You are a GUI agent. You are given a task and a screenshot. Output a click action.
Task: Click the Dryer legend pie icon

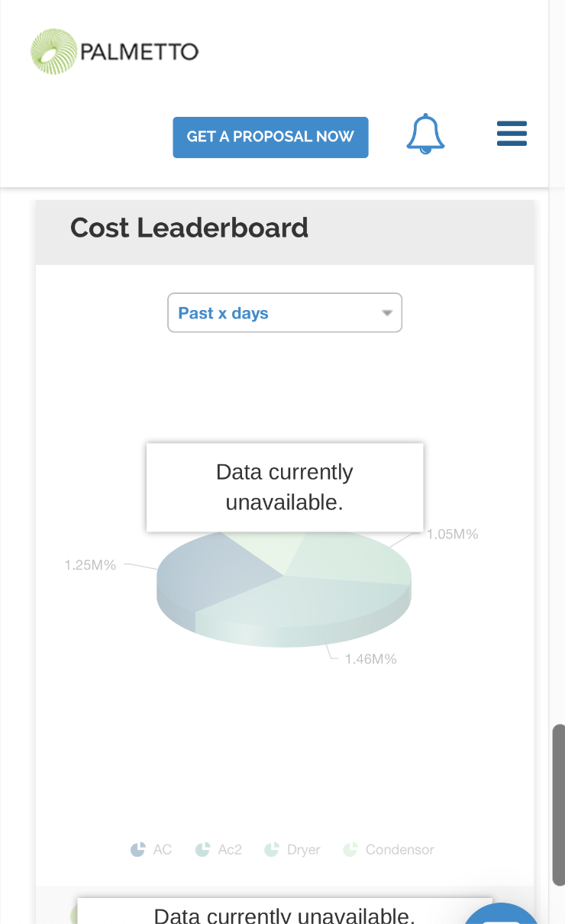[271, 849]
